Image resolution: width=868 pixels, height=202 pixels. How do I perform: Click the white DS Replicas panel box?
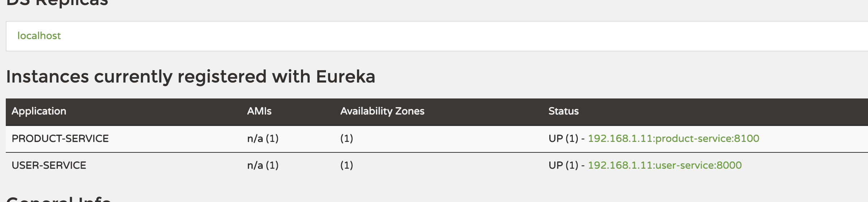pos(437,36)
